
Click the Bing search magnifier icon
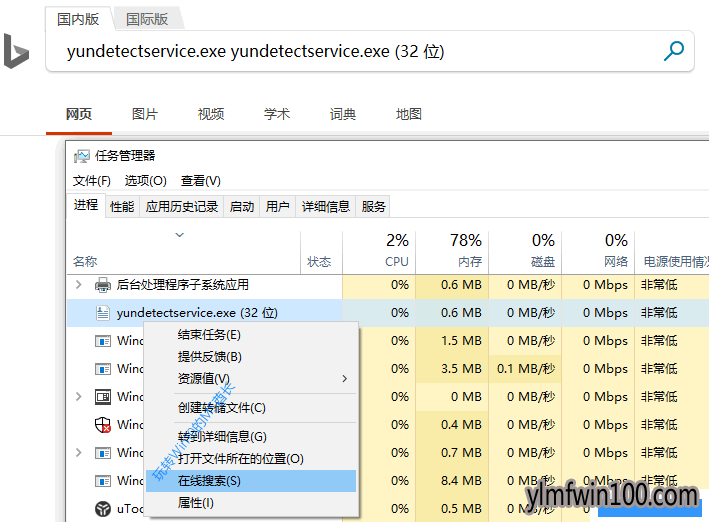tap(673, 51)
